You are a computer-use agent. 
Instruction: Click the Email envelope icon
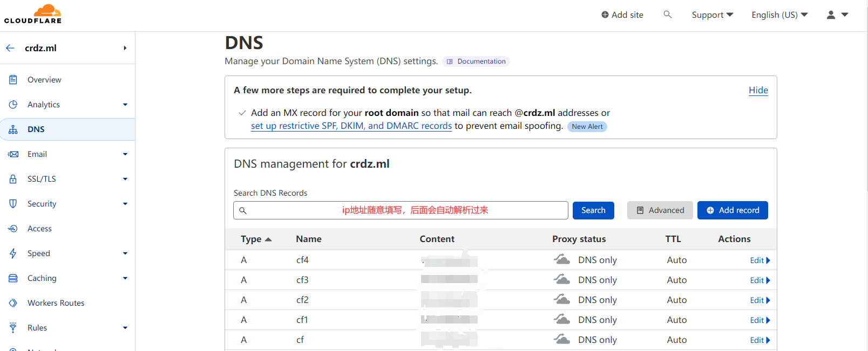[x=13, y=154]
